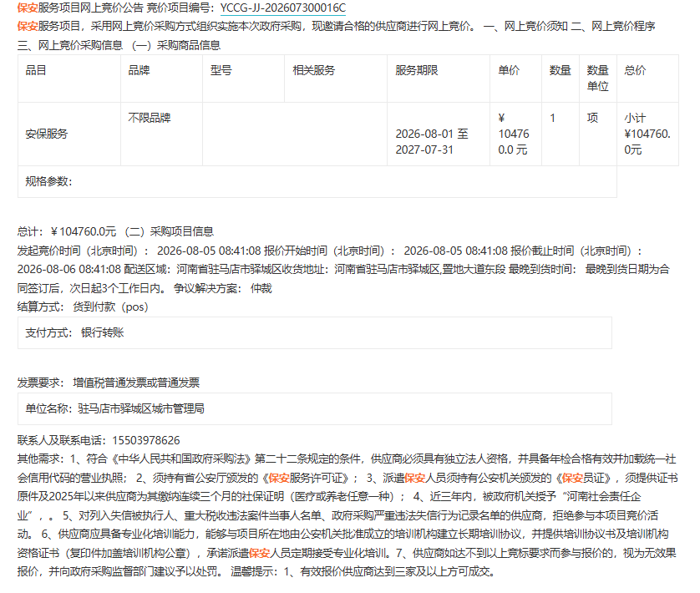Select the 安保服务 item cell
Screen dimensions: 700x593
69,134
